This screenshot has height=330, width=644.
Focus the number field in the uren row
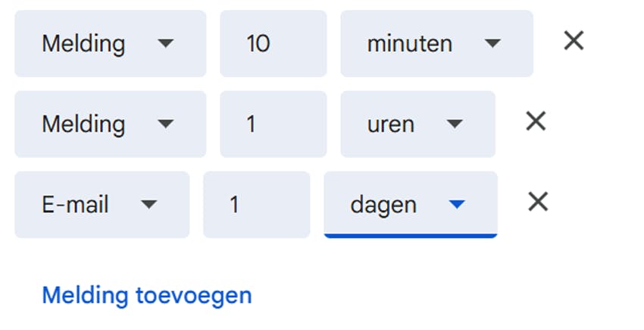tap(273, 124)
